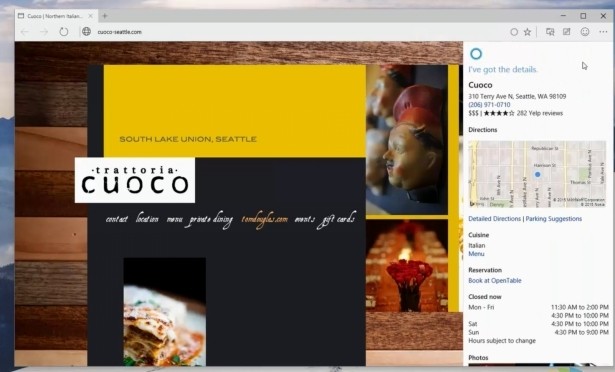Make a Web Note with pen icon
Image resolution: width=615 pixels, height=372 pixels.
tap(567, 32)
